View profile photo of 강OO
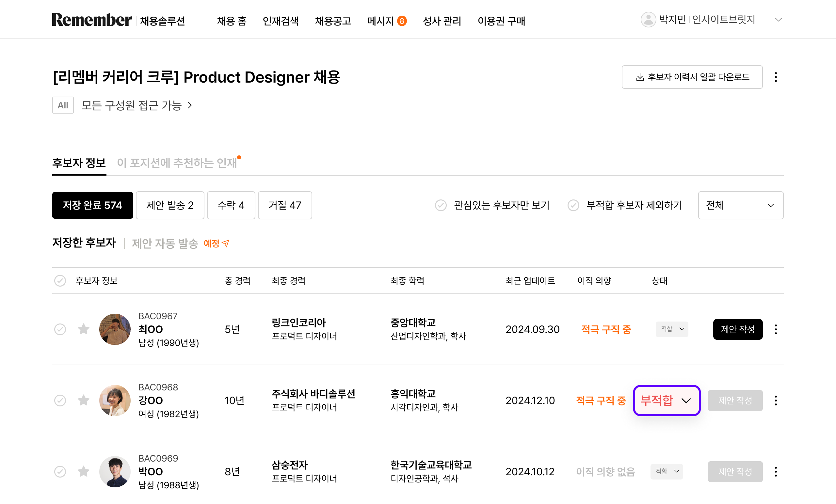The height and width of the screenshot is (504, 836). pos(115,400)
